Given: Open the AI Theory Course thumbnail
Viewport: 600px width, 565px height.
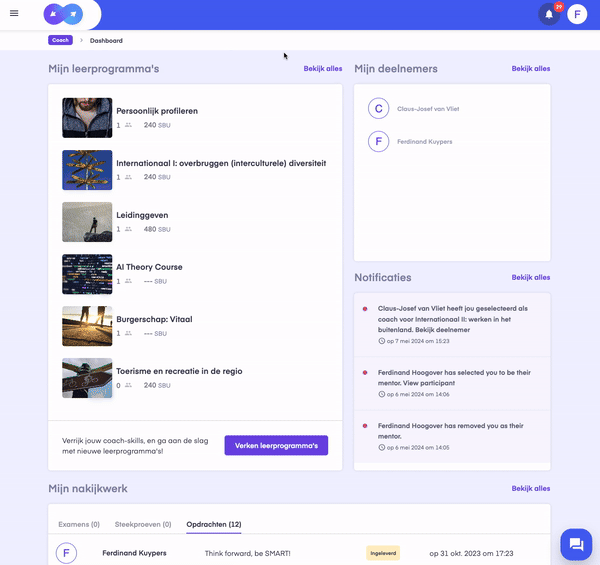Looking at the screenshot, I should click(x=87, y=274).
